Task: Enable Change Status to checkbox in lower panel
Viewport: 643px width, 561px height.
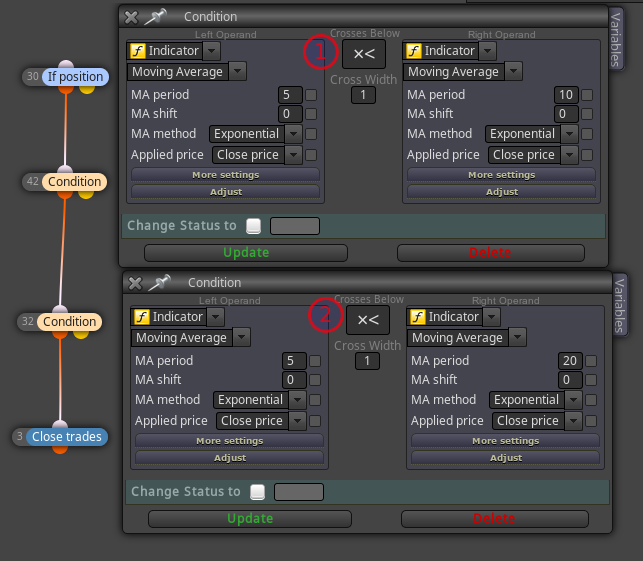Action: (x=258, y=492)
